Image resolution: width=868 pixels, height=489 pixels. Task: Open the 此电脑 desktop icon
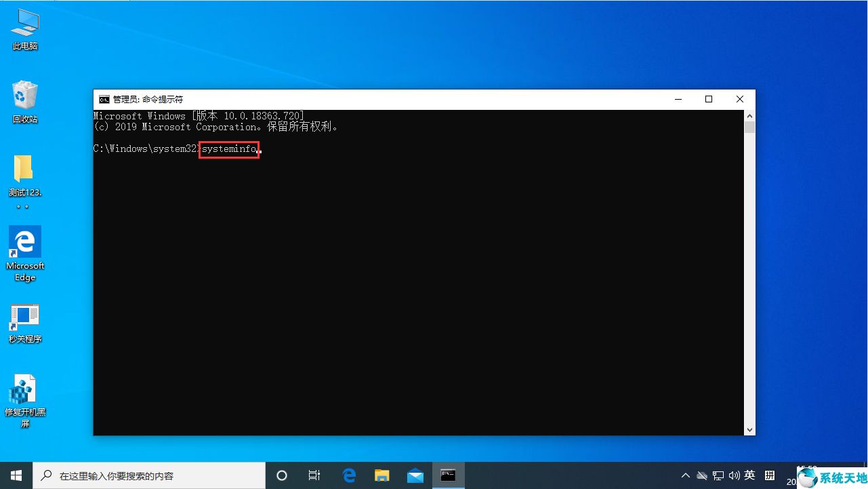pos(25,30)
